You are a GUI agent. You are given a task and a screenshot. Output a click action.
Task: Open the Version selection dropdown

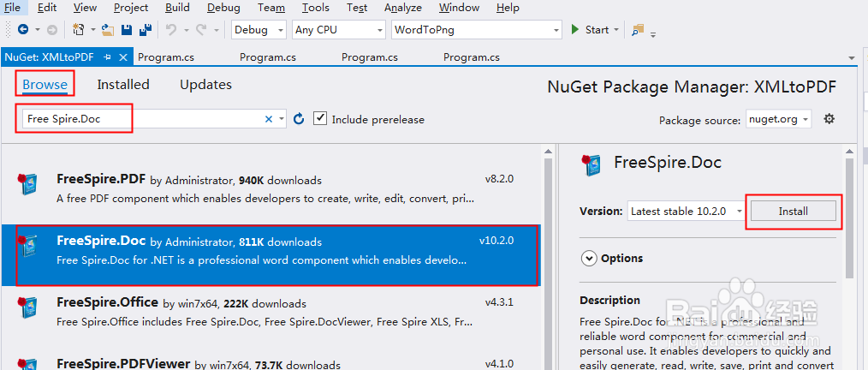point(685,211)
